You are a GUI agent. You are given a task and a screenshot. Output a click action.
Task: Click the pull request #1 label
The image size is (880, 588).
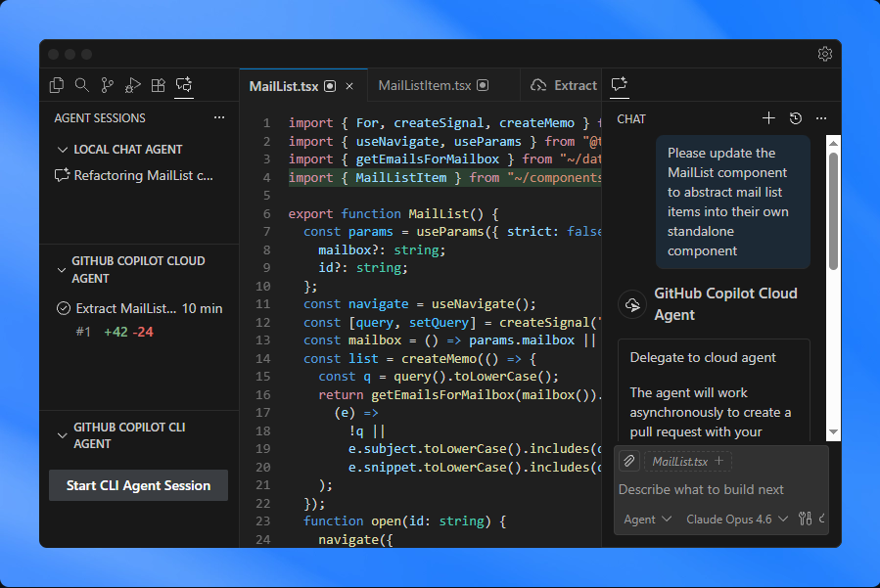tap(83, 332)
